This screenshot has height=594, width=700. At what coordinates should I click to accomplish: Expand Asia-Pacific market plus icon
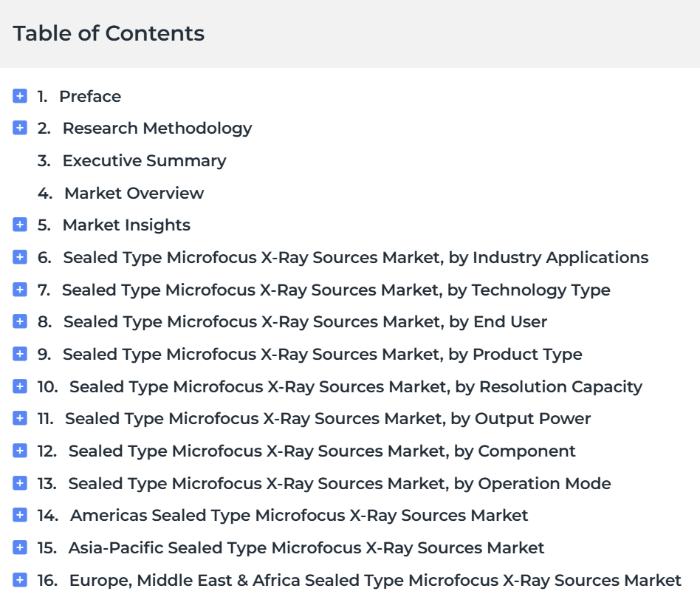tap(20, 547)
